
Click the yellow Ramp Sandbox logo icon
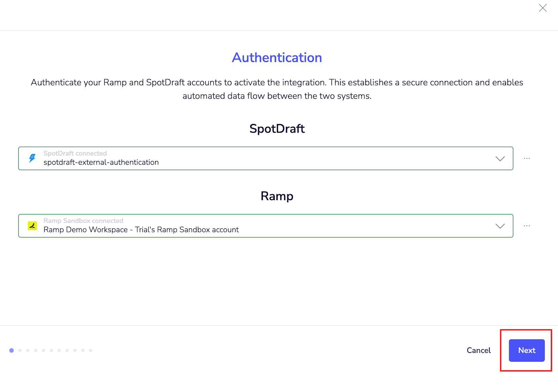(32, 226)
